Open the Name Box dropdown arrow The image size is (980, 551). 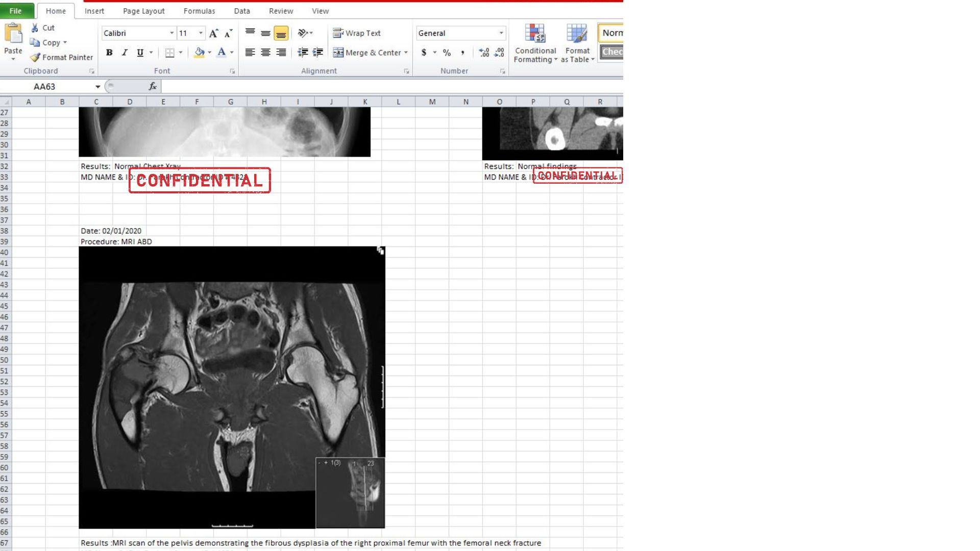coord(97,87)
